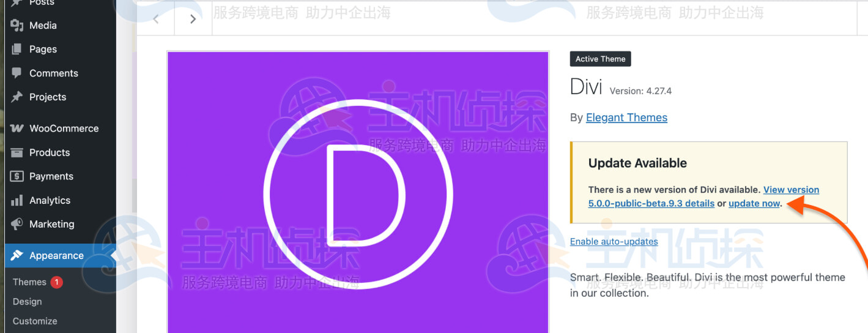Image resolution: width=868 pixels, height=333 pixels.
Task: Open Themes submenu item
Action: click(29, 282)
